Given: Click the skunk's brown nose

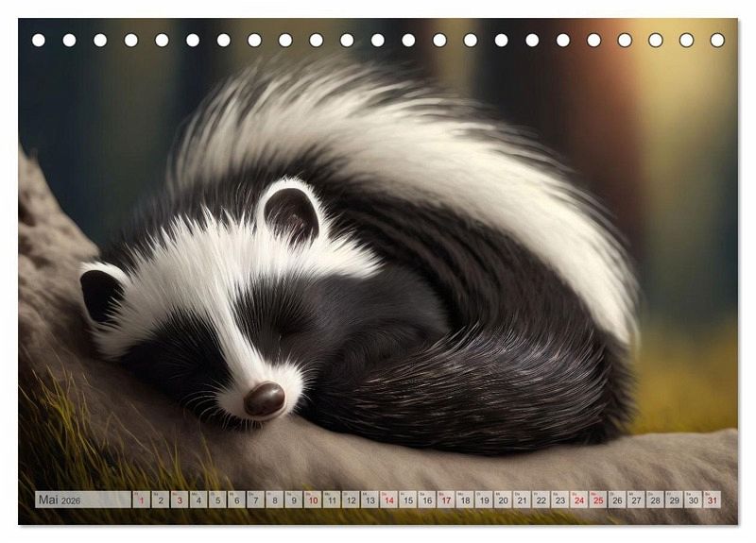Looking at the screenshot, I should 264,399.
